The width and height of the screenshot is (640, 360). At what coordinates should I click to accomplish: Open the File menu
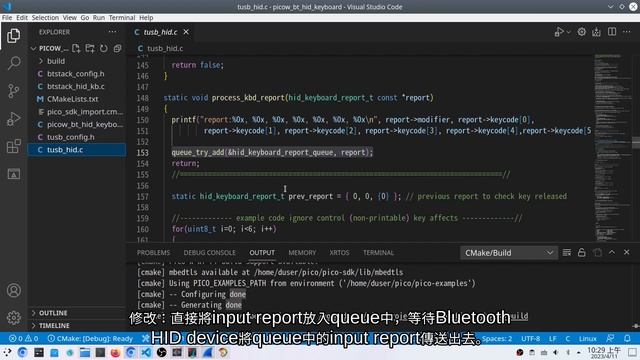[7, 18]
